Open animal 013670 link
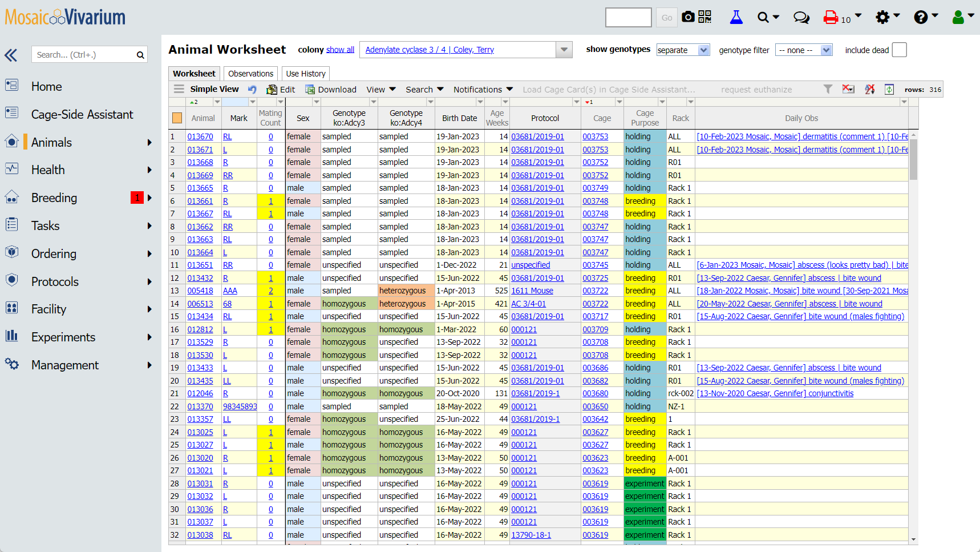This screenshot has height=552, width=980. [200, 136]
